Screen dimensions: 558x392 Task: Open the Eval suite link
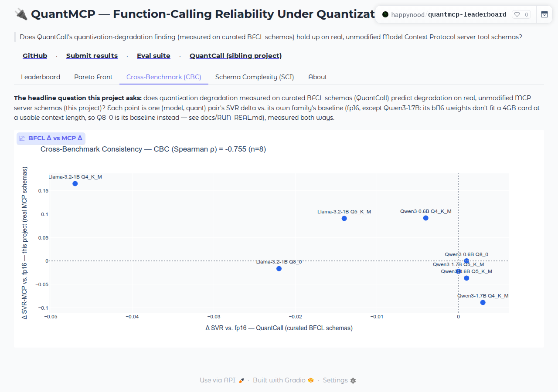coord(153,56)
